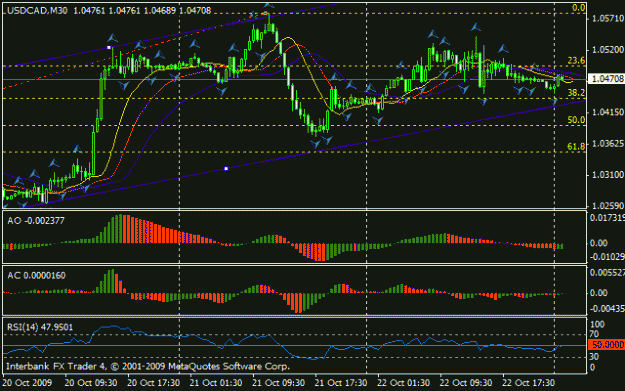Click the 0.0 Fibonacci level label
The height and width of the screenshot is (391, 625).
click(x=578, y=8)
